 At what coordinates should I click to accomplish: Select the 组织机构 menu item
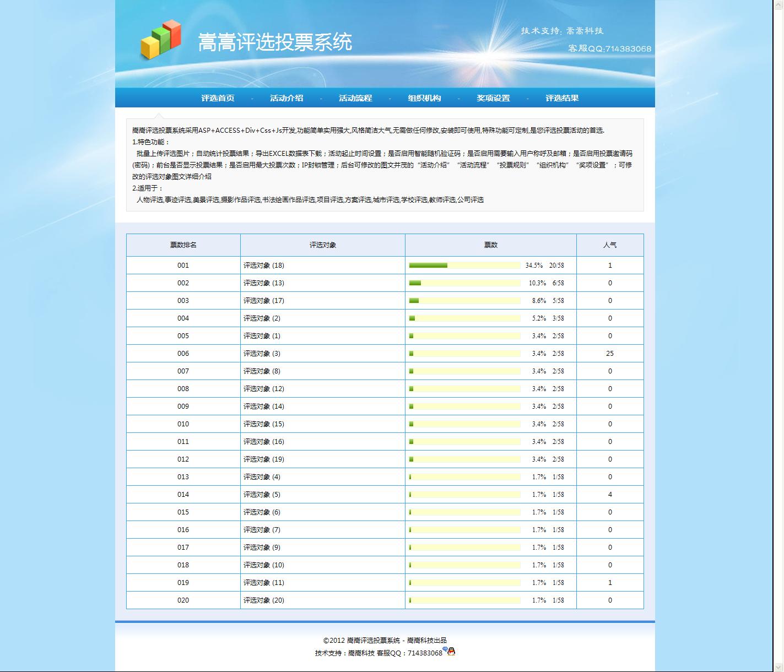(424, 98)
